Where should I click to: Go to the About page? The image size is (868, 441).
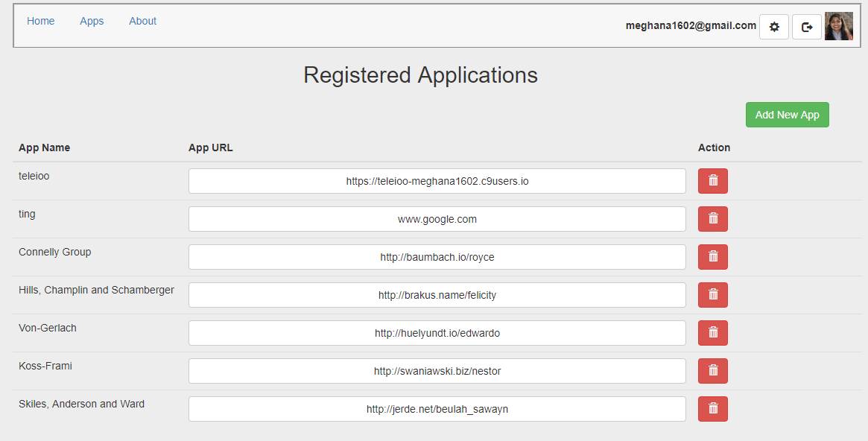[x=142, y=21]
